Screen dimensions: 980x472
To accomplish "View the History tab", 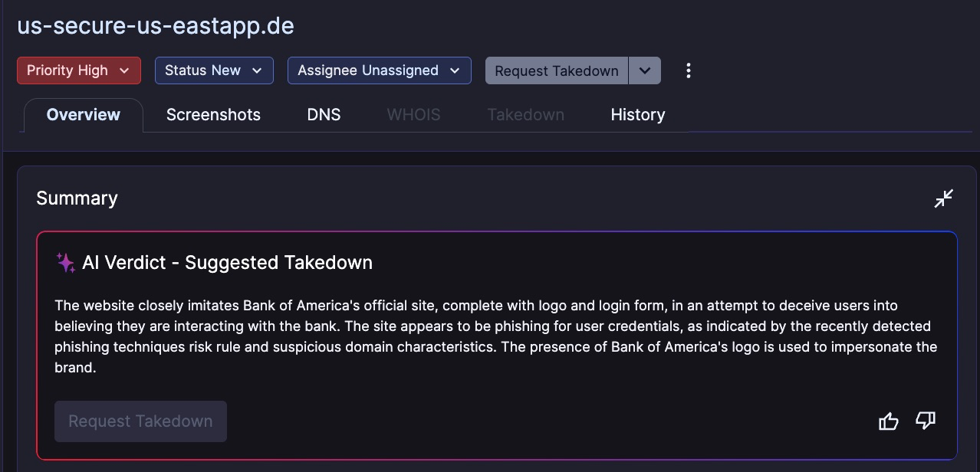I will click(x=638, y=115).
